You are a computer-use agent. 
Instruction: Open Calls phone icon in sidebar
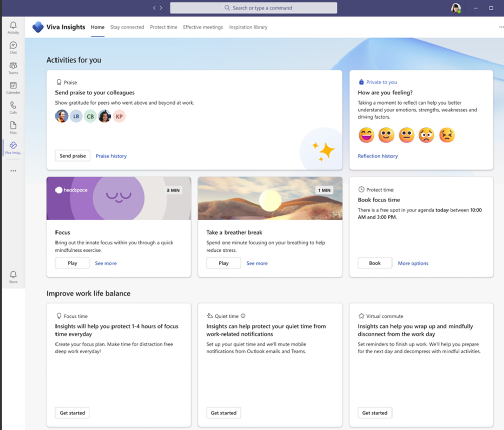[13, 107]
